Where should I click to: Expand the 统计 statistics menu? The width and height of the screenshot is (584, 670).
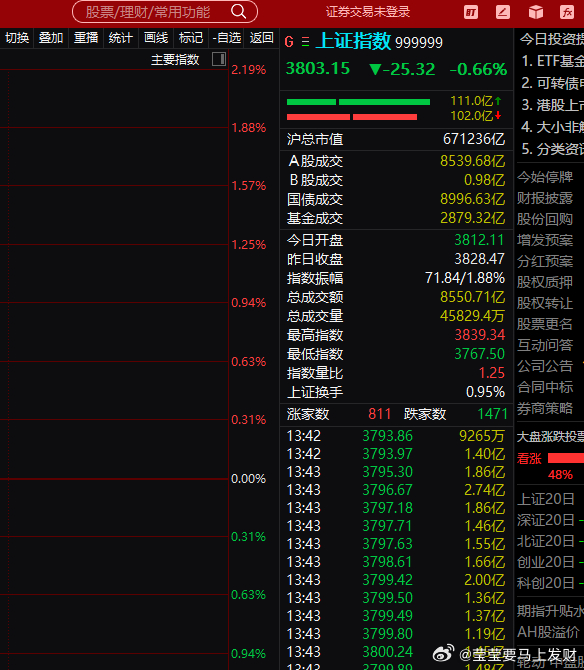(x=120, y=38)
